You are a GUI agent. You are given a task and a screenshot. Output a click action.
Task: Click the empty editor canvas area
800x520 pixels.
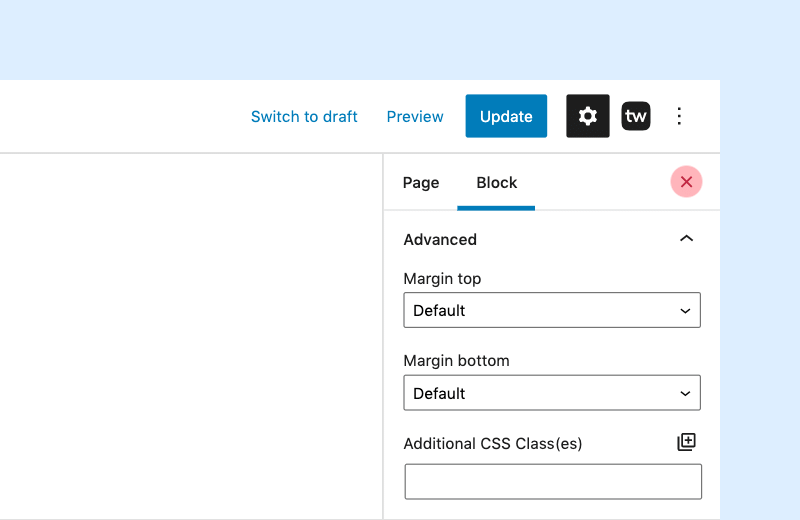click(x=191, y=336)
